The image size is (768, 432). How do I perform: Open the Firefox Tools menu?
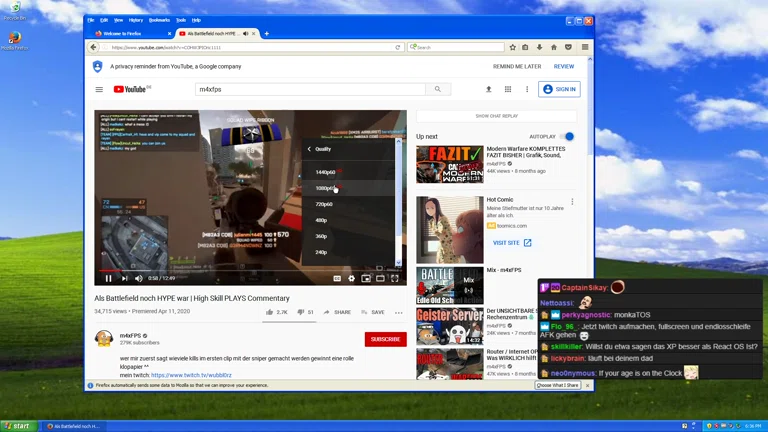click(x=181, y=20)
